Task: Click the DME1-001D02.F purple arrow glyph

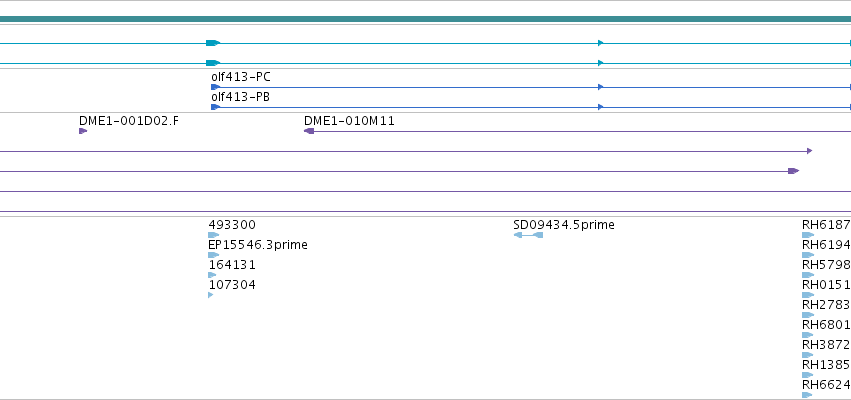Action: point(83,131)
